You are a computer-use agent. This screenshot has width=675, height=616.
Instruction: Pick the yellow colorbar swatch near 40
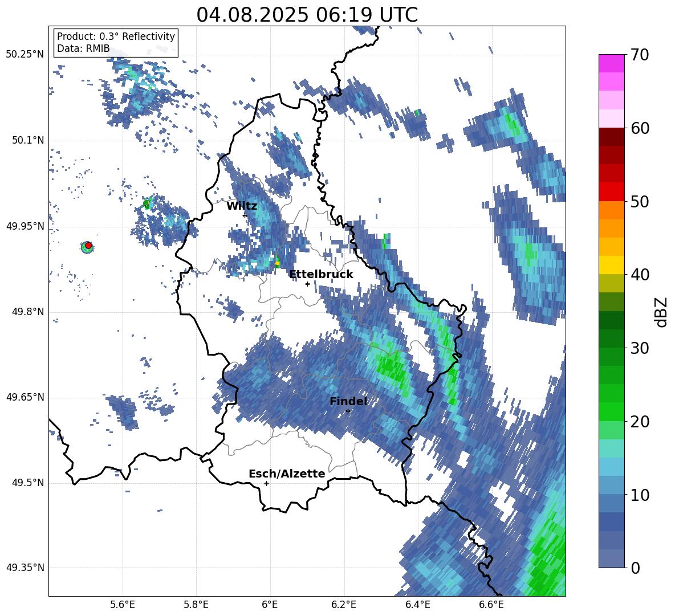611,265
